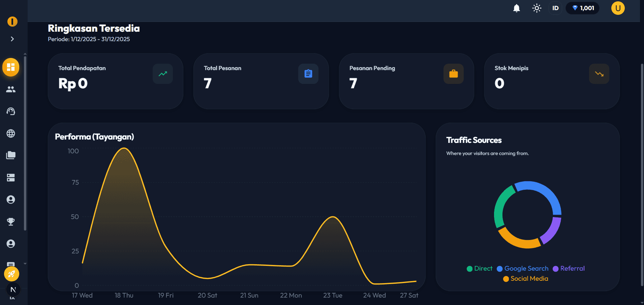Image resolution: width=644 pixels, height=305 pixels.
Task: Select the Total Pesanan card
Action: 261,81
